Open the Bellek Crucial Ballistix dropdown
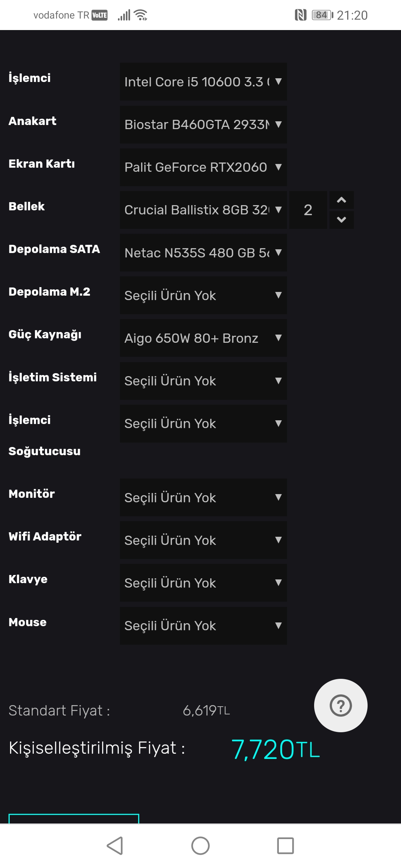Image resolution: width=401 pixels, height=868 pixels. click(203, 210)
